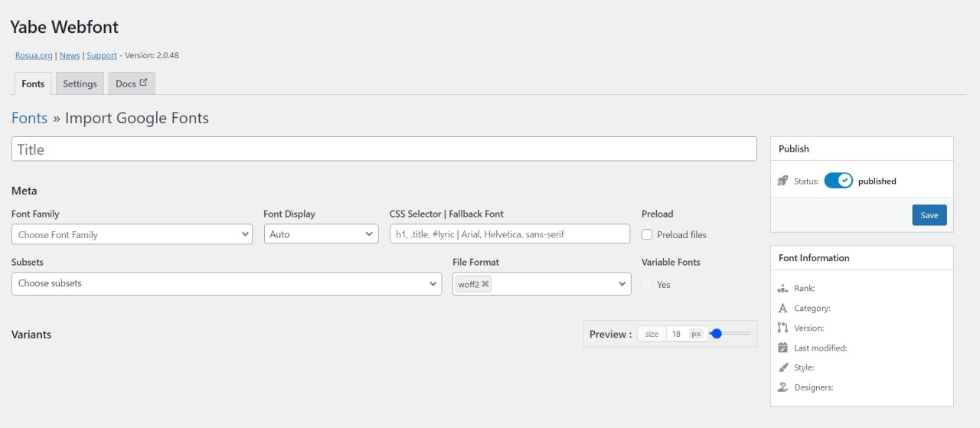This screenshot has height=428, width=980.
Task: Toggle the published status switch
Action: click(838, 181)
